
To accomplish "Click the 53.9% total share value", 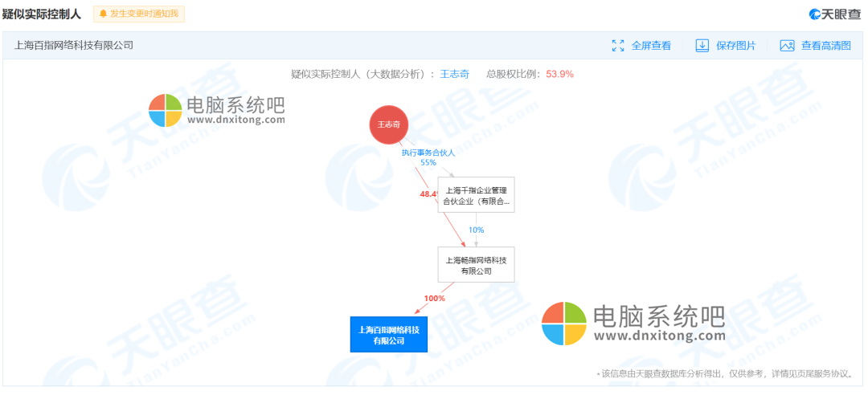I will pos(559,74).
